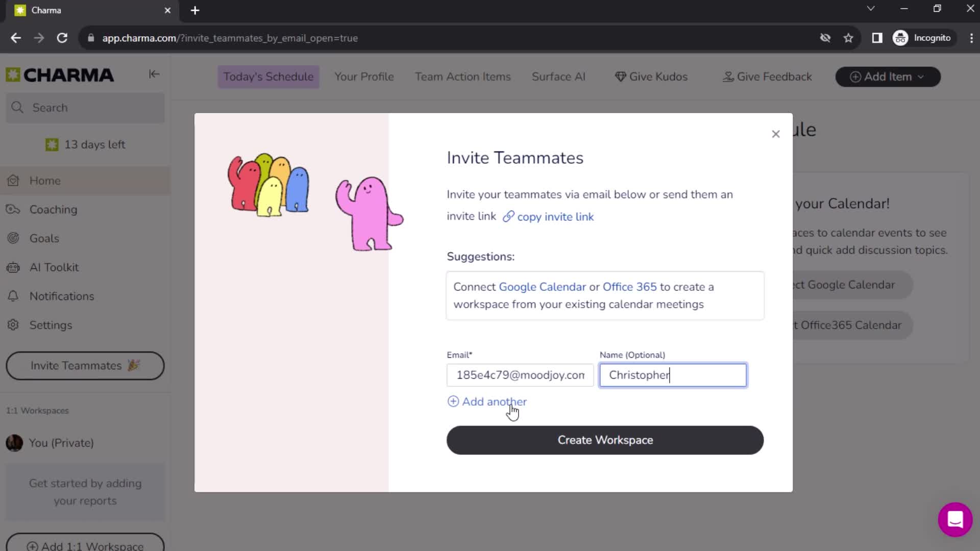Open Your Profile section
Viewport: 980px width, 551px height.
363,77
